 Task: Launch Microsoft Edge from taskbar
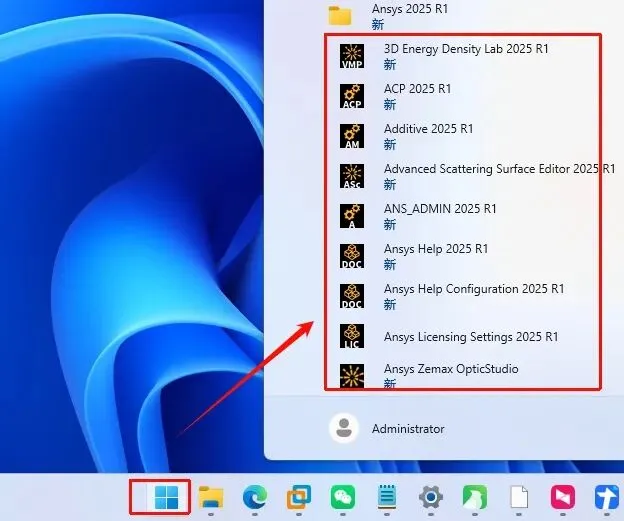pos(255,498)
